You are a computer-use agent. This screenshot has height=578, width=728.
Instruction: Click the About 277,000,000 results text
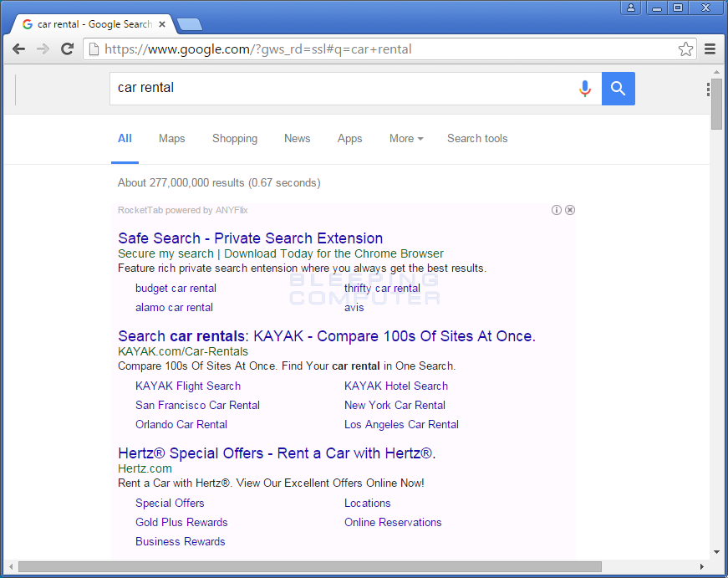(219, 182)
